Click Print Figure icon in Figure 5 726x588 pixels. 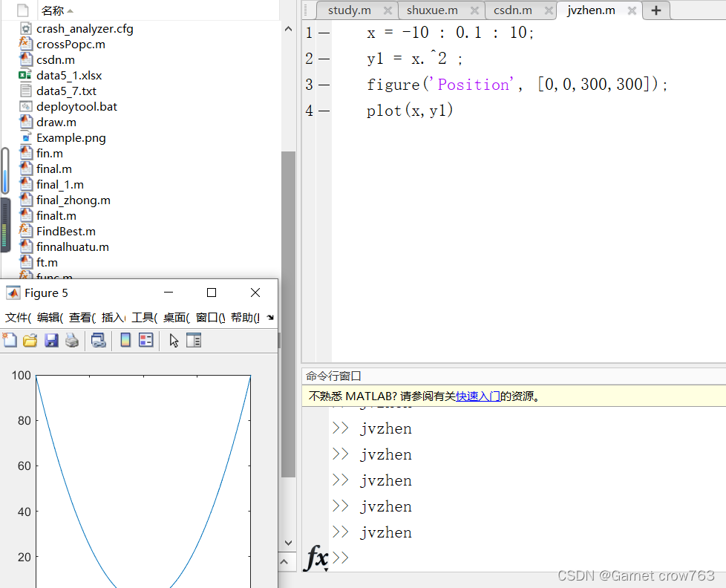pyautogui.click(x=72, y=340)
